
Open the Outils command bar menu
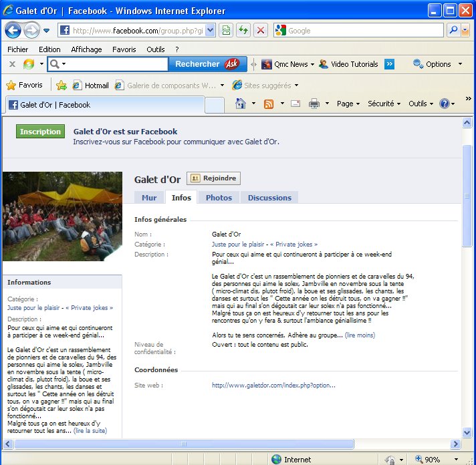421,104
